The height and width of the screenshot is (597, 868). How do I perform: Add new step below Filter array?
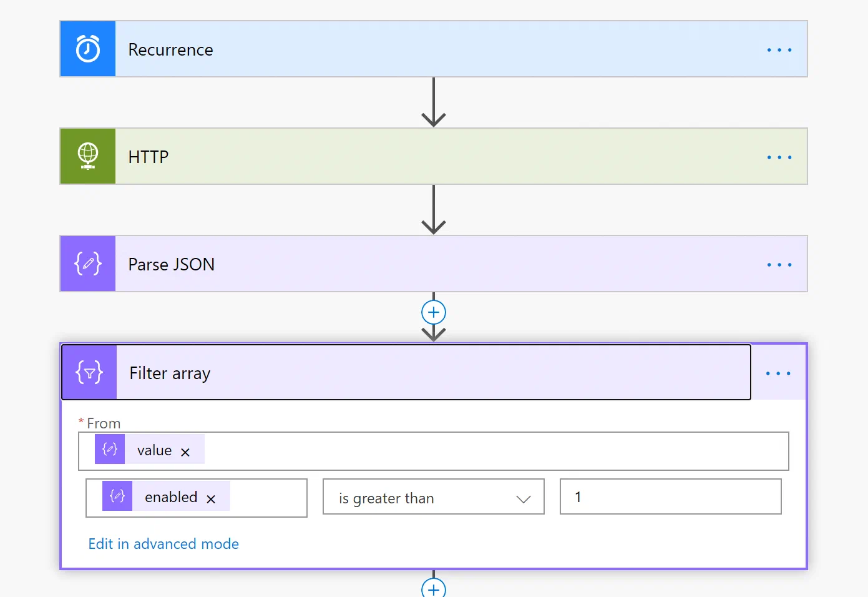pyautogui.click(x=434, y=588)
